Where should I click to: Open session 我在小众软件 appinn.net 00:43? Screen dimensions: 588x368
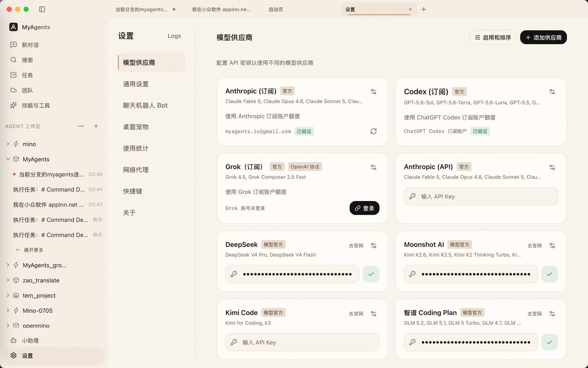point(58,204)
